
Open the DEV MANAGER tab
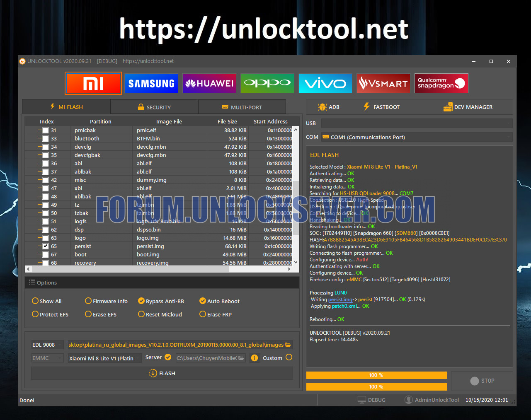coord(468,107)
